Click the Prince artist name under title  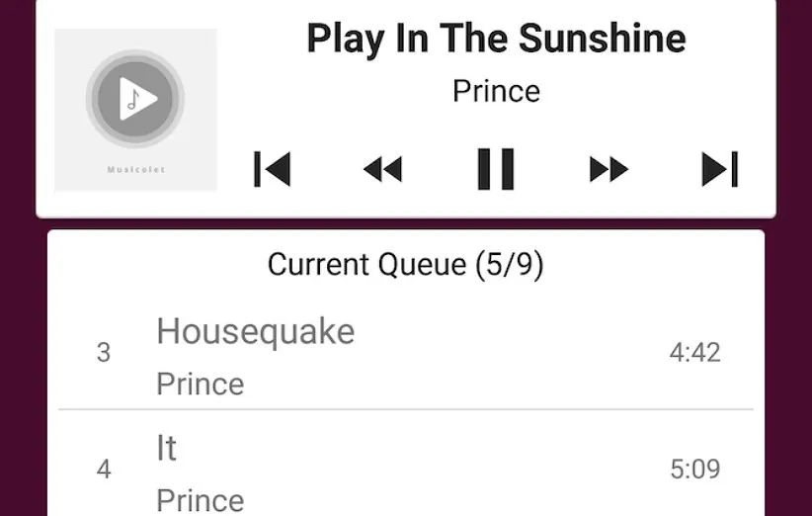coord(496,91)
